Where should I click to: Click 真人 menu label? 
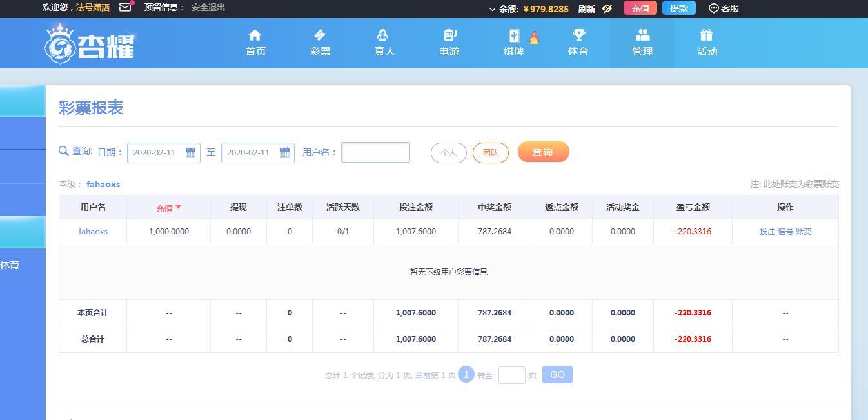click(384, 52)
